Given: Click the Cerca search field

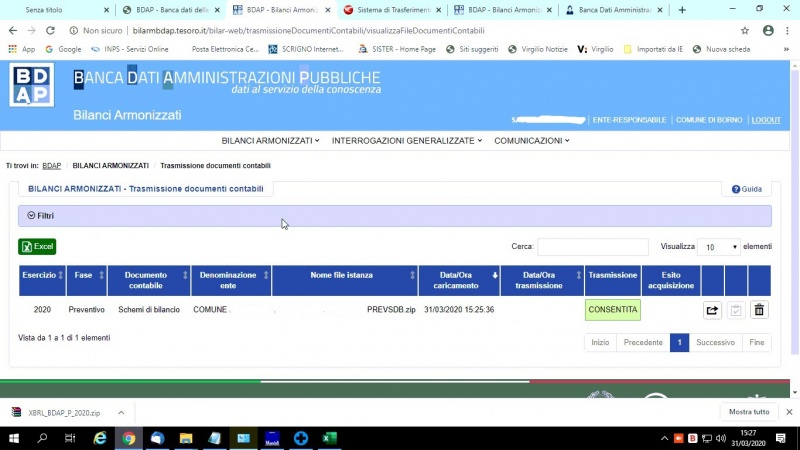Looking at the screenshot, I should (x=593, y=247).
